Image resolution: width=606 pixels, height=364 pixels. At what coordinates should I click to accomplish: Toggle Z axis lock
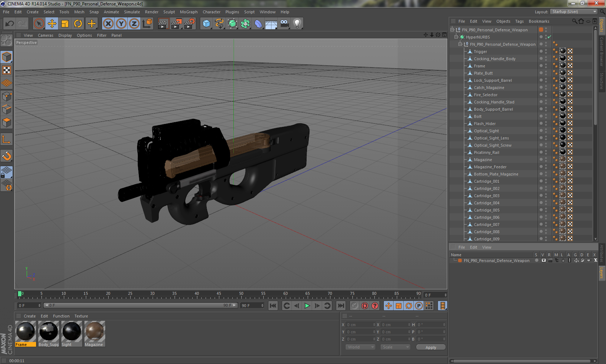pyautogui.click(x=134, y=24)
